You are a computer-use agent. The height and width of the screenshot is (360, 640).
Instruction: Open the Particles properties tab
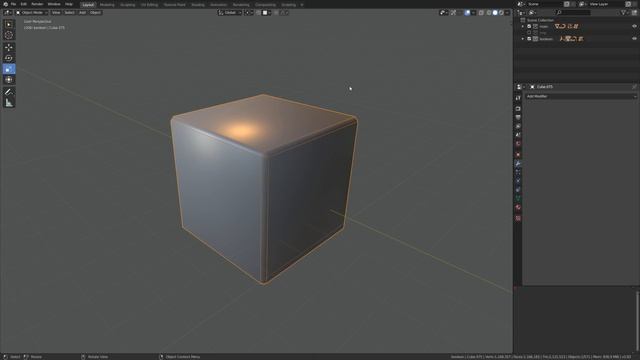pos(518,172)
